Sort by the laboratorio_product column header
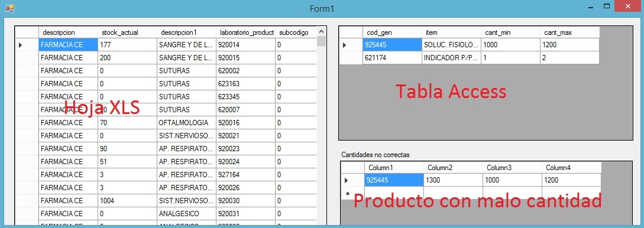Image resolution: width=644 pixels, height=228 pixels. coord(245,32)
